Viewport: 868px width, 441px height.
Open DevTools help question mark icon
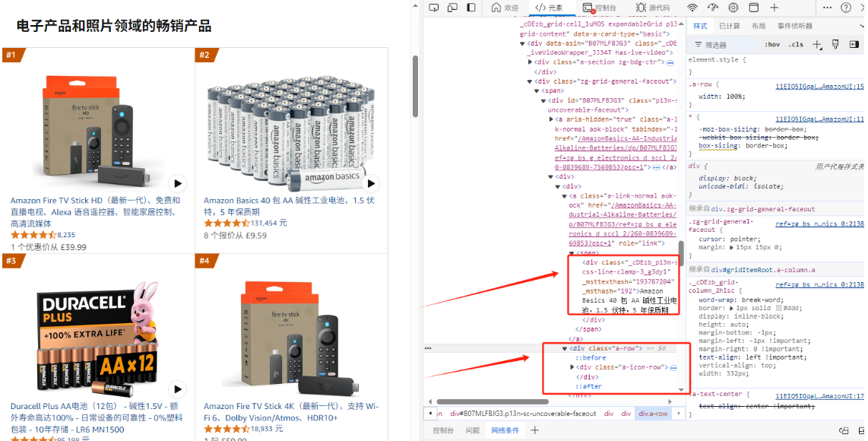846,8
